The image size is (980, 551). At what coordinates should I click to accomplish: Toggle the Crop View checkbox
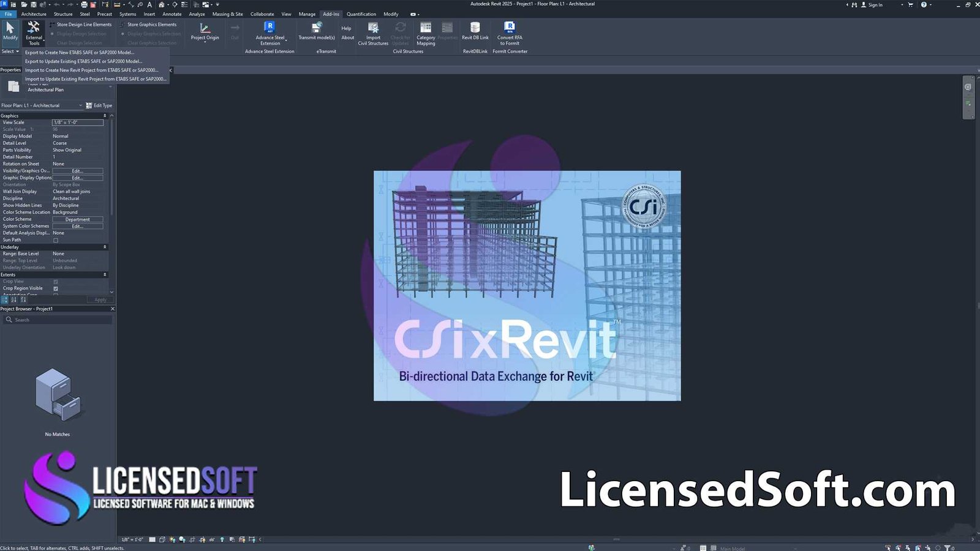tap(56, 282)
